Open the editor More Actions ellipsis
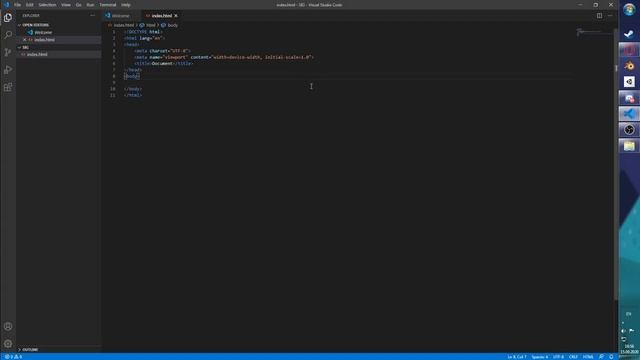Screen dimensions: 640x360 (610, 16)
